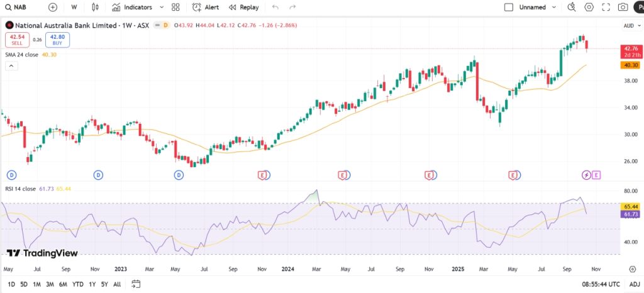Screen dimensions: 644x293
Task: Toggle the layout select square box
Action: pyautogui.click(x=509, y=8)
